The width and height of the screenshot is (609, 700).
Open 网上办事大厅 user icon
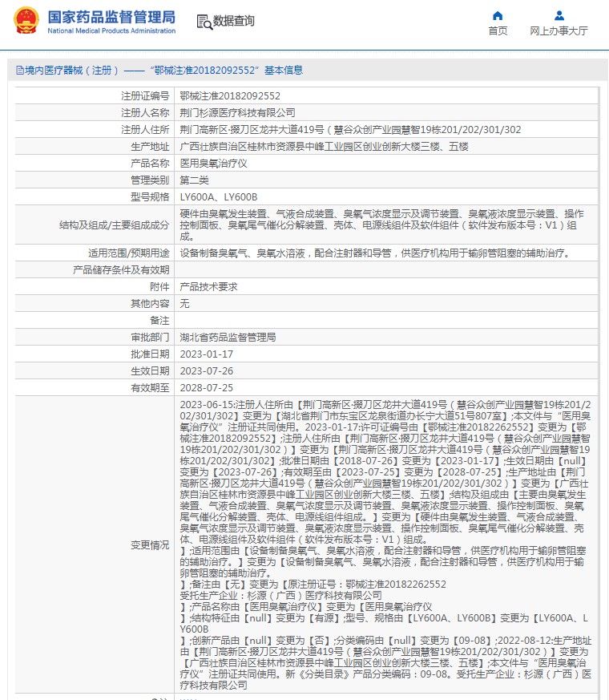[x=559, y=16]
